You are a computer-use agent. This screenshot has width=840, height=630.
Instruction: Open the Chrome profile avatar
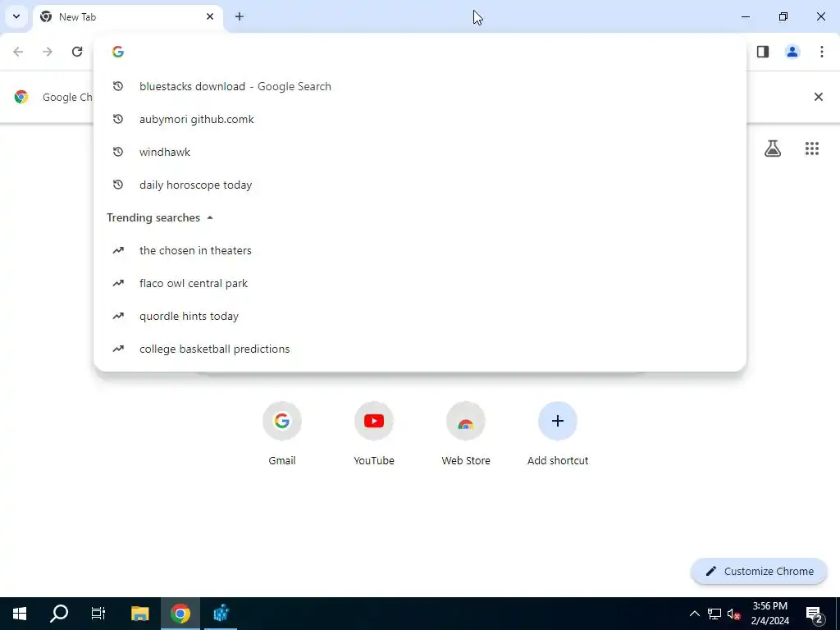click(x=792, y=52)
